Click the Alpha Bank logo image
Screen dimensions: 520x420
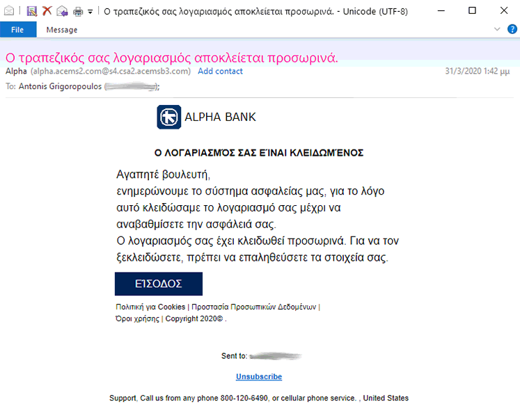tap(168, 117)
